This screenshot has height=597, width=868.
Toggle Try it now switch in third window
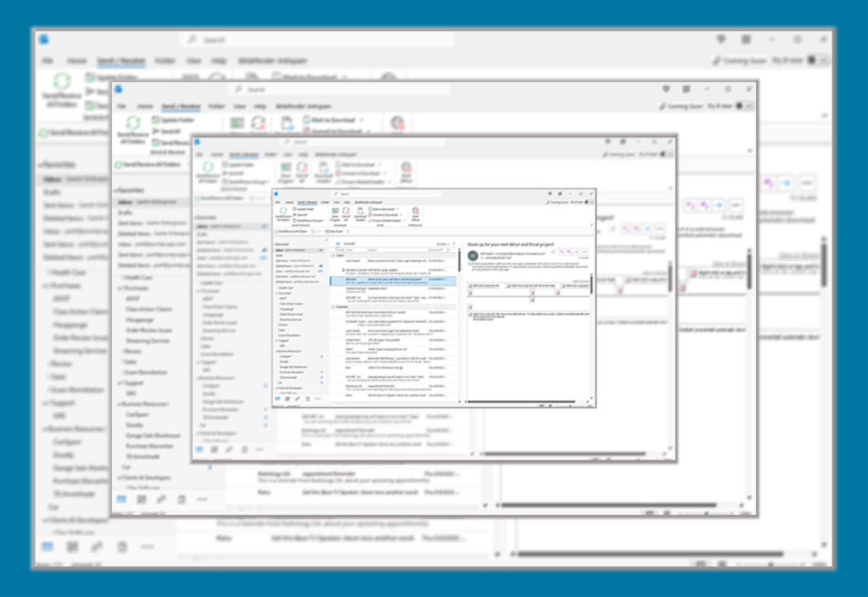click(666, 154)
